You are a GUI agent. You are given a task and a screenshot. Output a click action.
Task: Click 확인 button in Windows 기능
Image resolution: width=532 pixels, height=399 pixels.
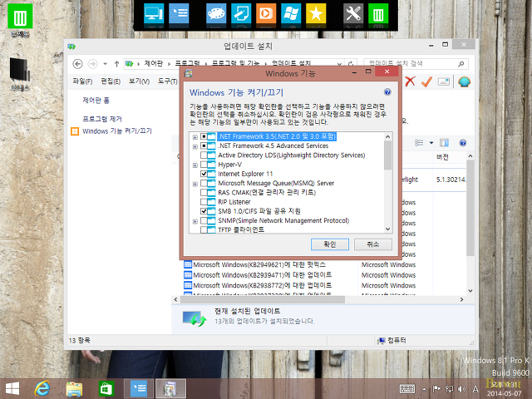pos(330,244)
